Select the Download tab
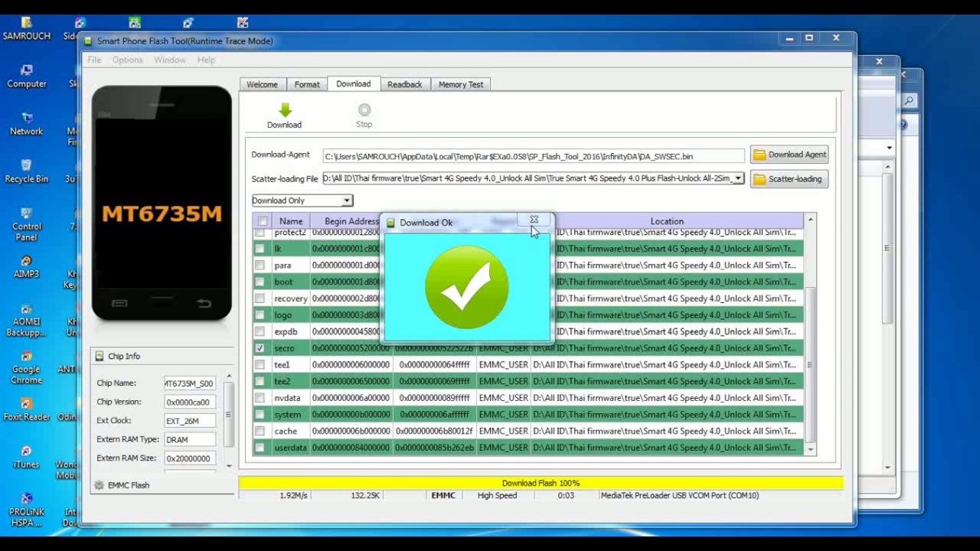Image resolution: width=980 pixels, height=551 pixels. 353,83
